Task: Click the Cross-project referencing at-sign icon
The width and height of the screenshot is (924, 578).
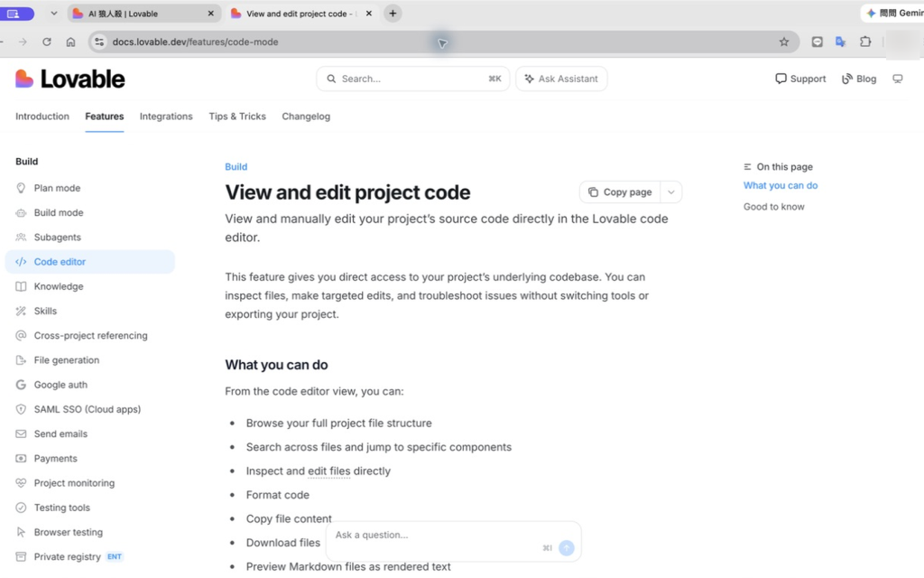Action: [x=21, y=336]
